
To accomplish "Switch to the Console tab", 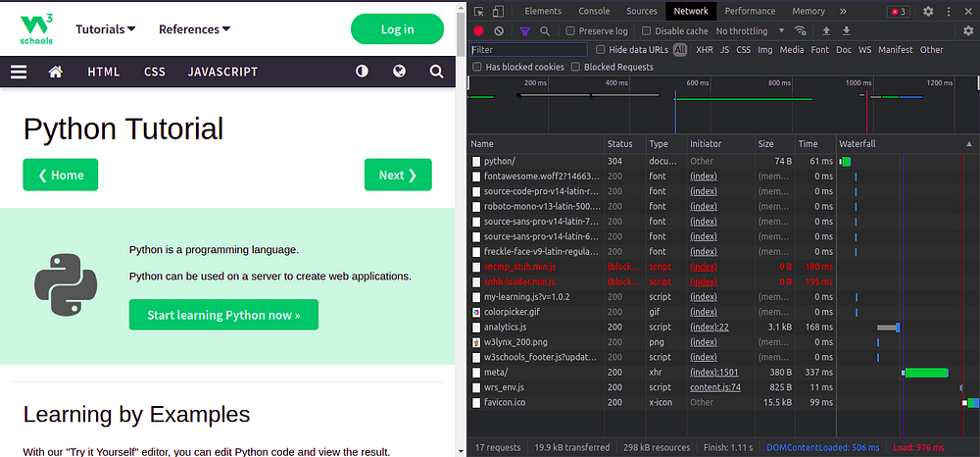I will (594, 11).
